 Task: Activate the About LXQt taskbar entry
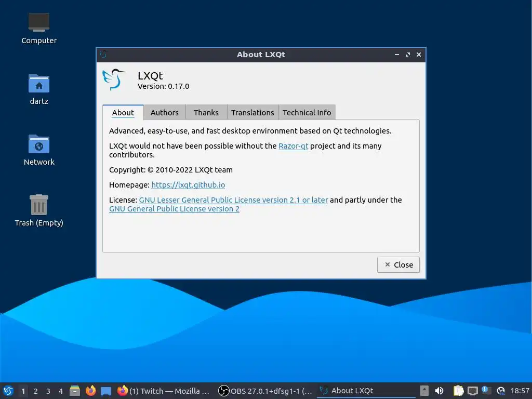pos(366,391)
